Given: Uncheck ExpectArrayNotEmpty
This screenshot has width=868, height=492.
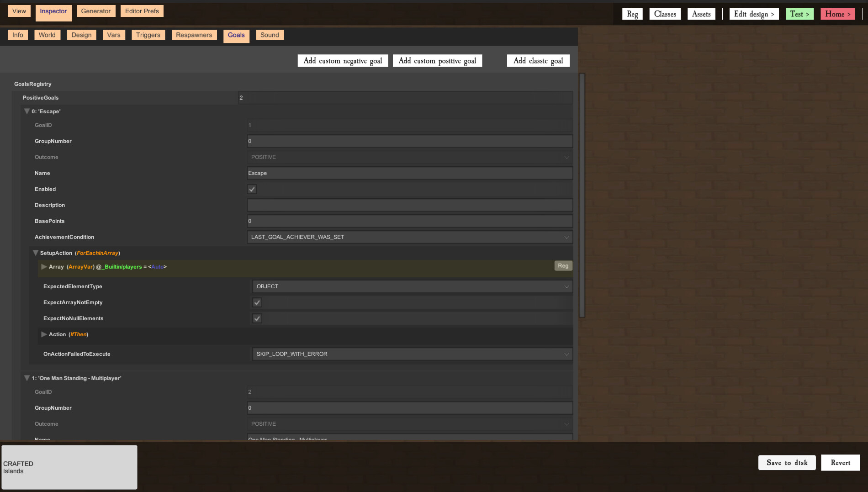Looking at the screenshot, I should point(257,302).
